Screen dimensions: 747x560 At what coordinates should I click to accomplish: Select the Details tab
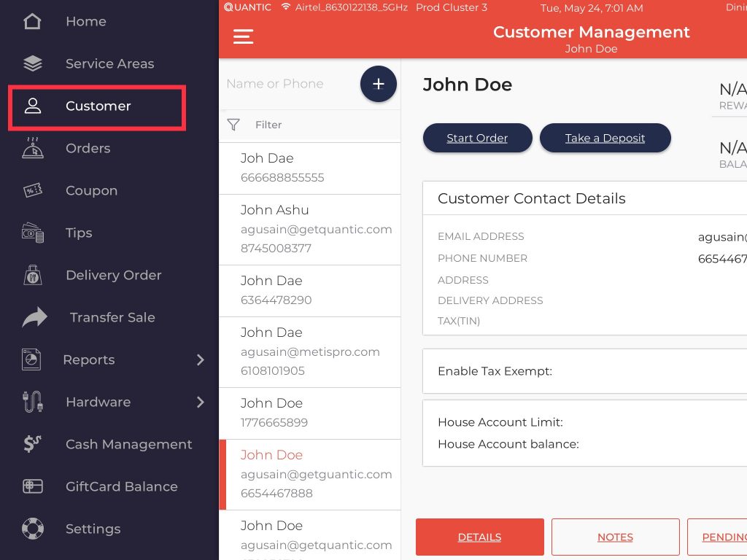(x=479, y=537)
